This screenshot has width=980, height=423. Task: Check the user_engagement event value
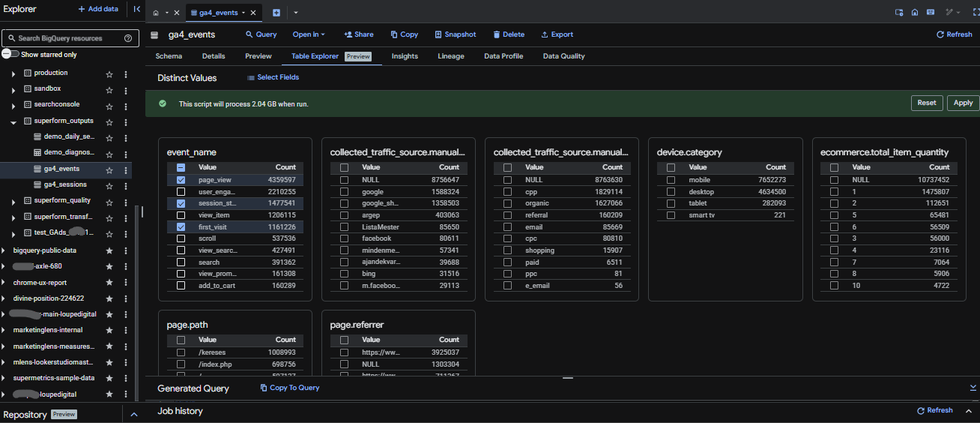pos(181,192)
